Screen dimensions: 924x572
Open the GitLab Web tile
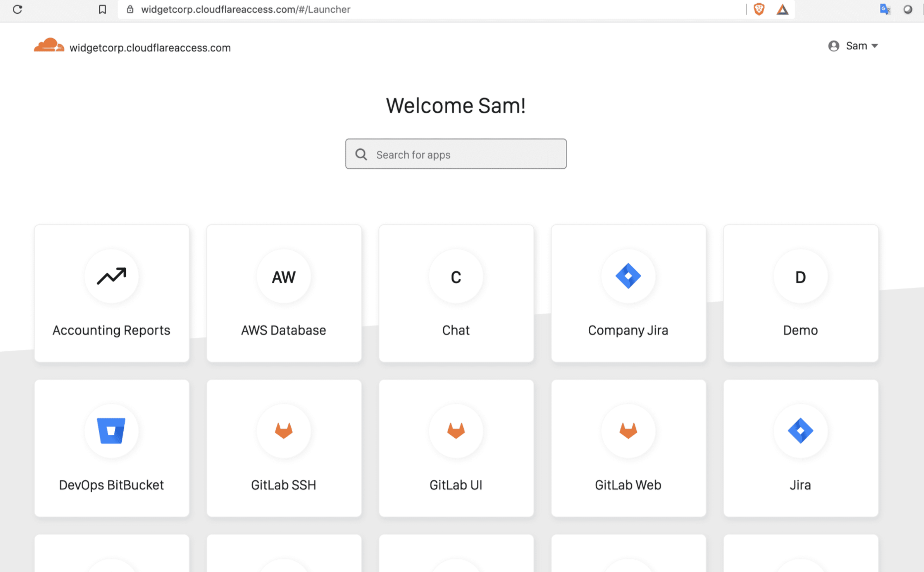[628, 448]
